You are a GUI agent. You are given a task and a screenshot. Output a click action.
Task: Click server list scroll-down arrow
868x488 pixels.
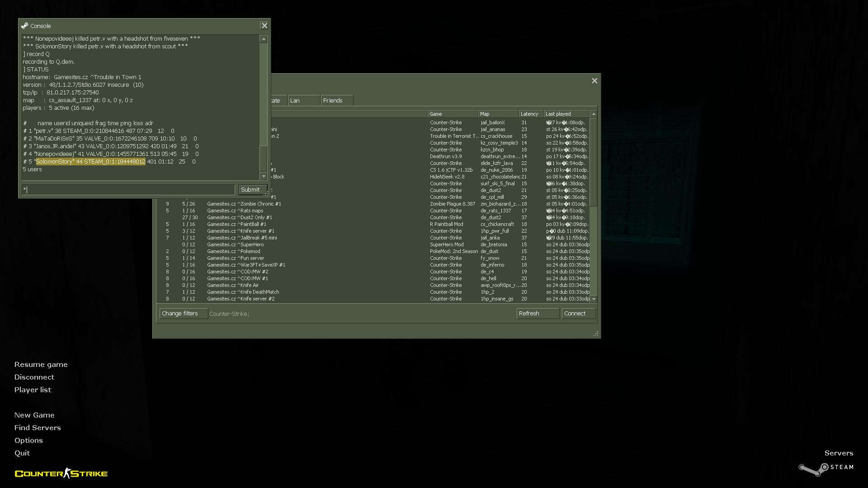594,299
